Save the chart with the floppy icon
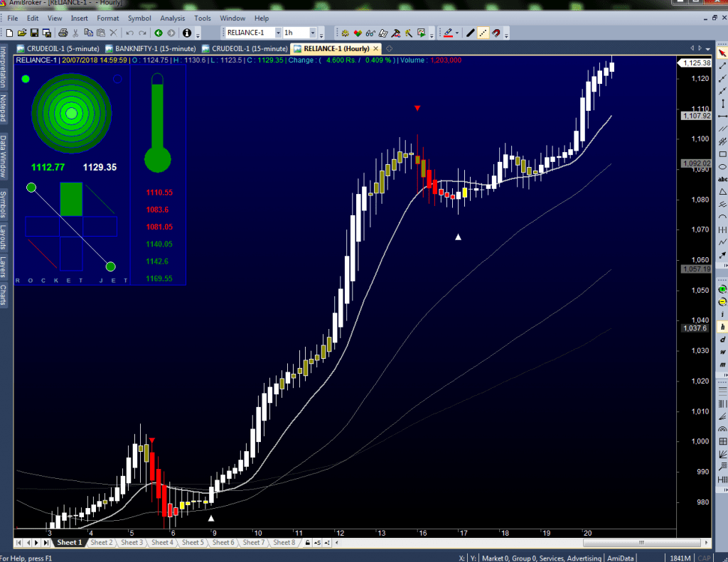 [34, 33]
